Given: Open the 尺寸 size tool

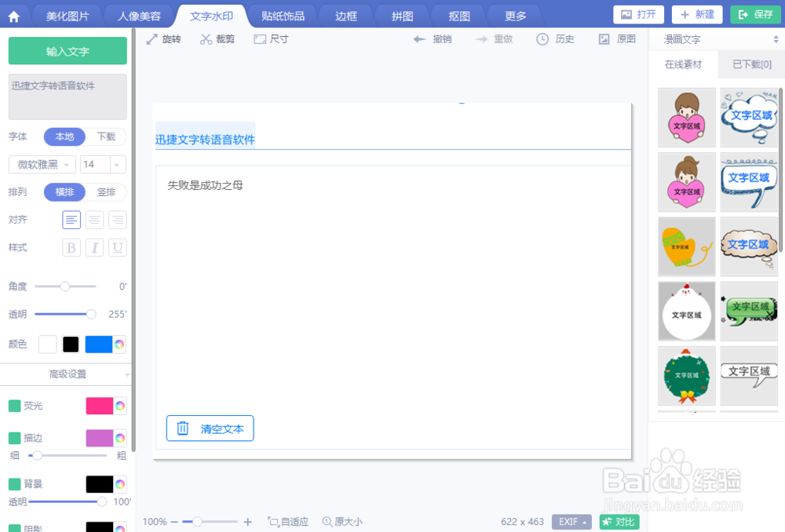Looking at the screenshot, I should [271, 39].
